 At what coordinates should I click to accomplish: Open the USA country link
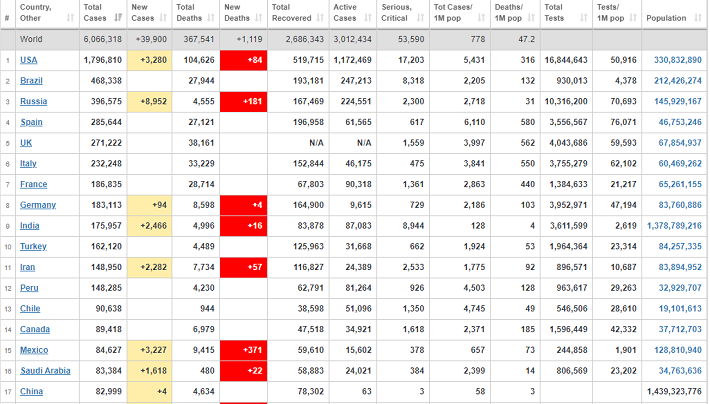point(29,60)
